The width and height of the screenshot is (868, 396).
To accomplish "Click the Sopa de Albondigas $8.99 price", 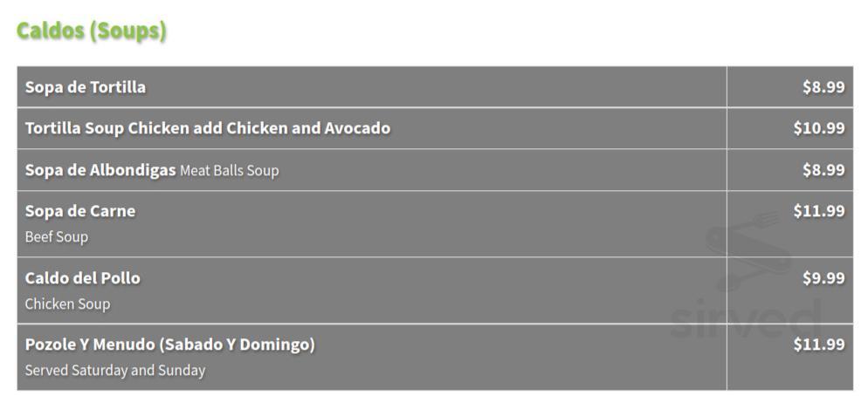I will (x=823, y=170).
